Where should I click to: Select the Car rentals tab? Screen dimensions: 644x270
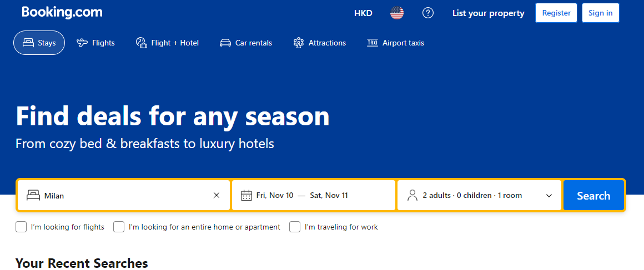tap(246, 43)
